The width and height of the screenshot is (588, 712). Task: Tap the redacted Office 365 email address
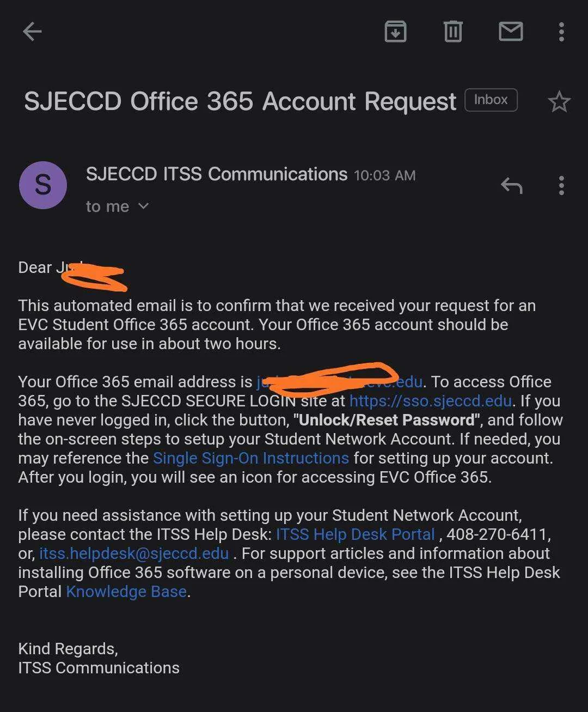pyautogui.click(x=340, y=381)
